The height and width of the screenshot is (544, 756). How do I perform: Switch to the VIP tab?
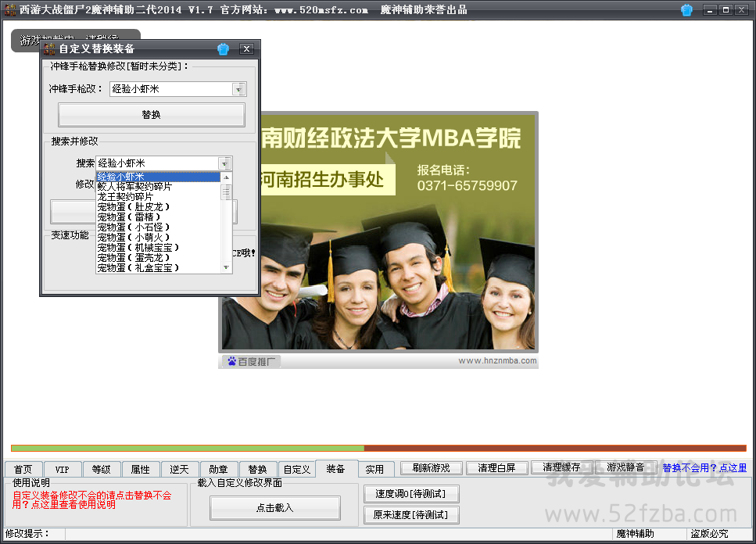click(x=63, y=469)
